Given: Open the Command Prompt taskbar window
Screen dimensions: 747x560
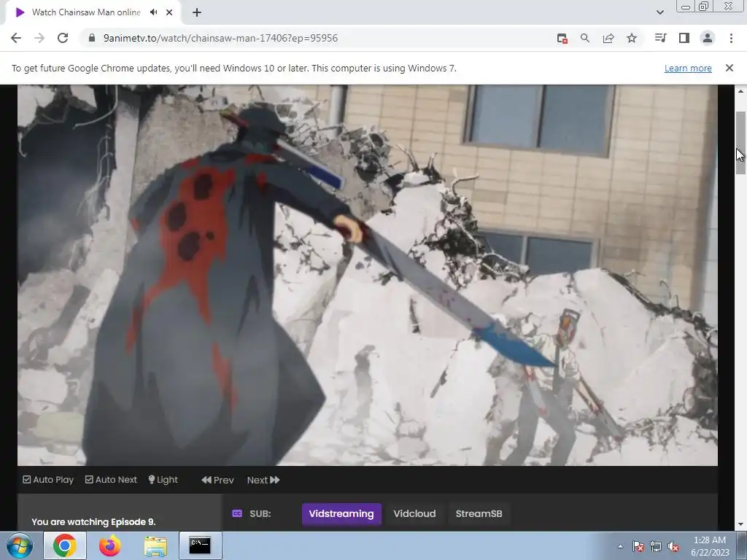Looking at the screenshot, I should pos(200,545).
